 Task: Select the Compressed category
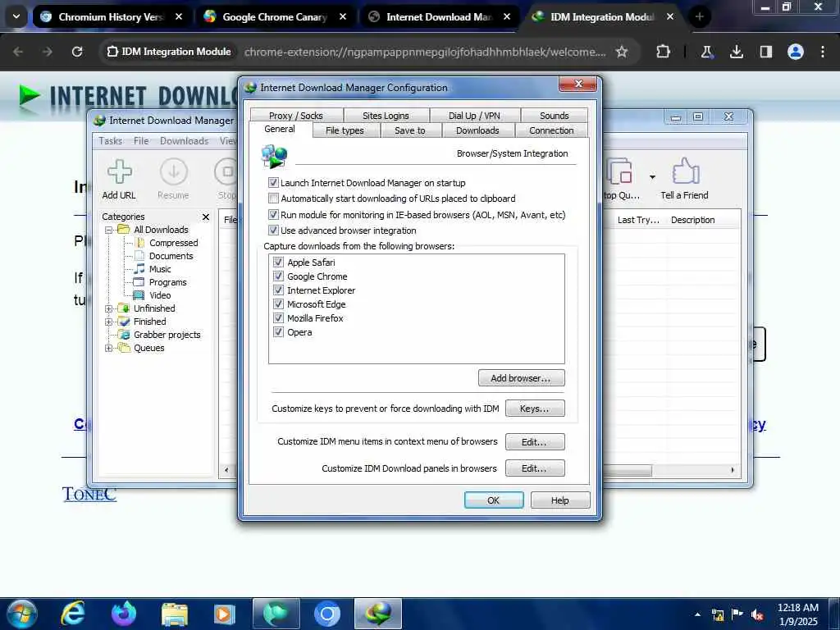[x=173, y=243]
